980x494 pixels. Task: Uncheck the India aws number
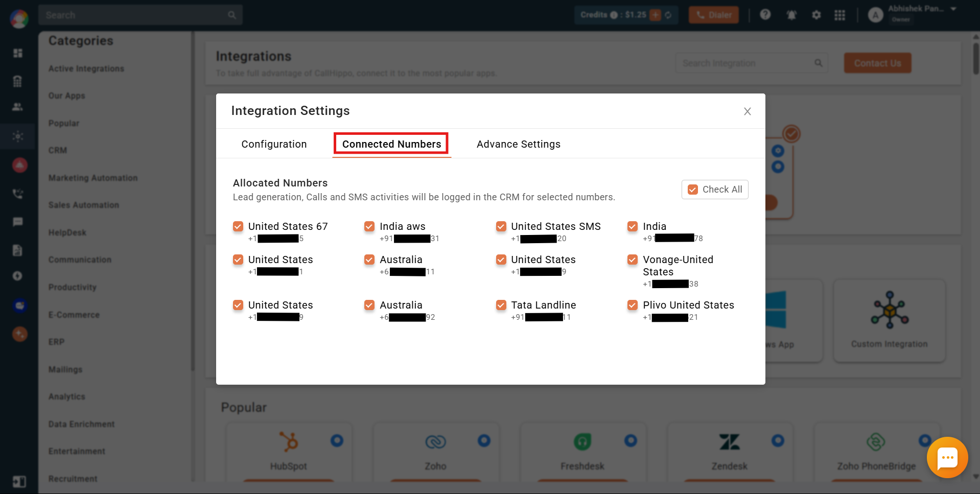coord(369,226)
